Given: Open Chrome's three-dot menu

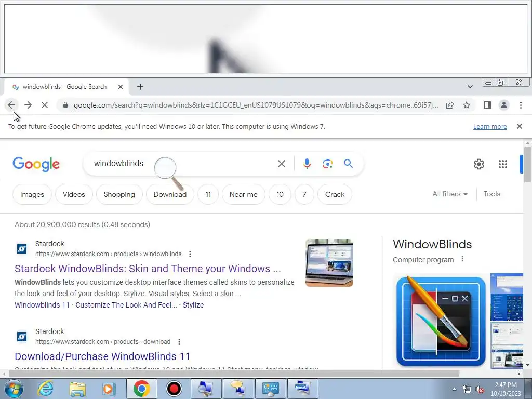Looking at the screenshot, I should (521, 105).
